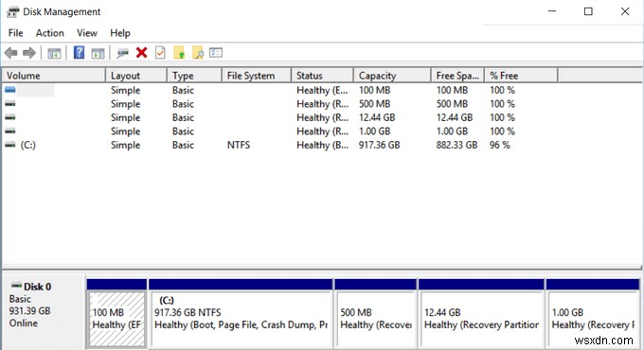The width and height of the screenshot is (644, 350).
Task: Click the Properties checkmark sheet icon
Action: click(160, 53)
